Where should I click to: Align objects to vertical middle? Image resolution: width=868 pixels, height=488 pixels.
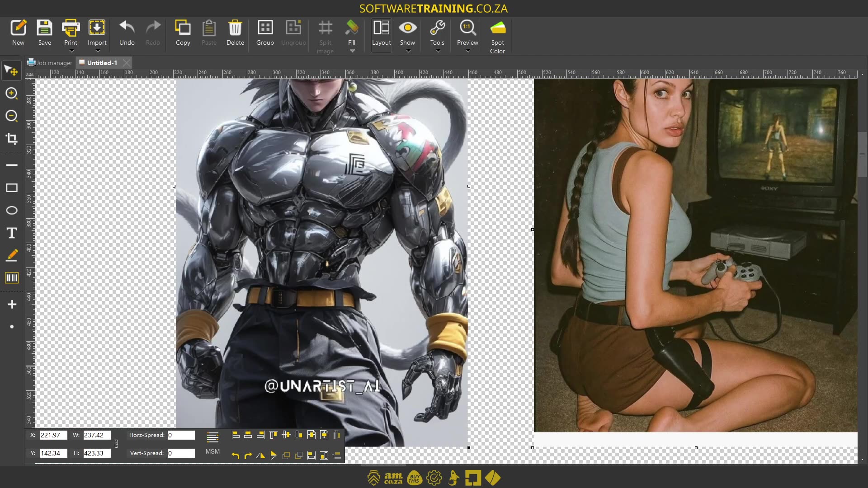[x=286, y=435]
